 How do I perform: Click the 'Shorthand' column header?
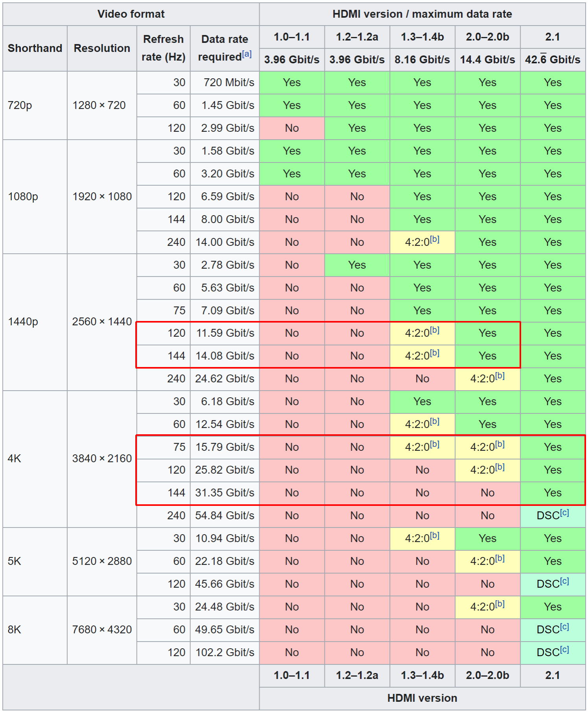35,48
